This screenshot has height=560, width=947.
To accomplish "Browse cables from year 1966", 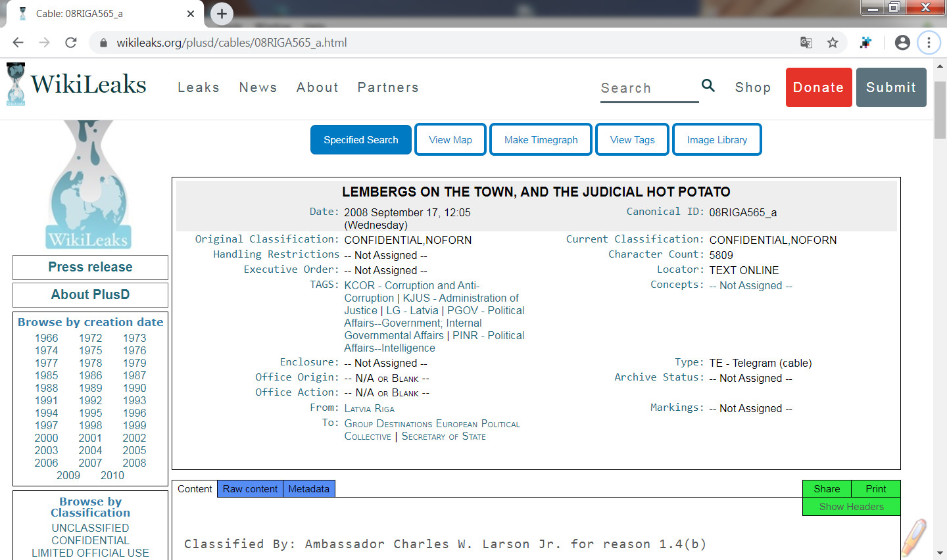I will coord(47,338).
